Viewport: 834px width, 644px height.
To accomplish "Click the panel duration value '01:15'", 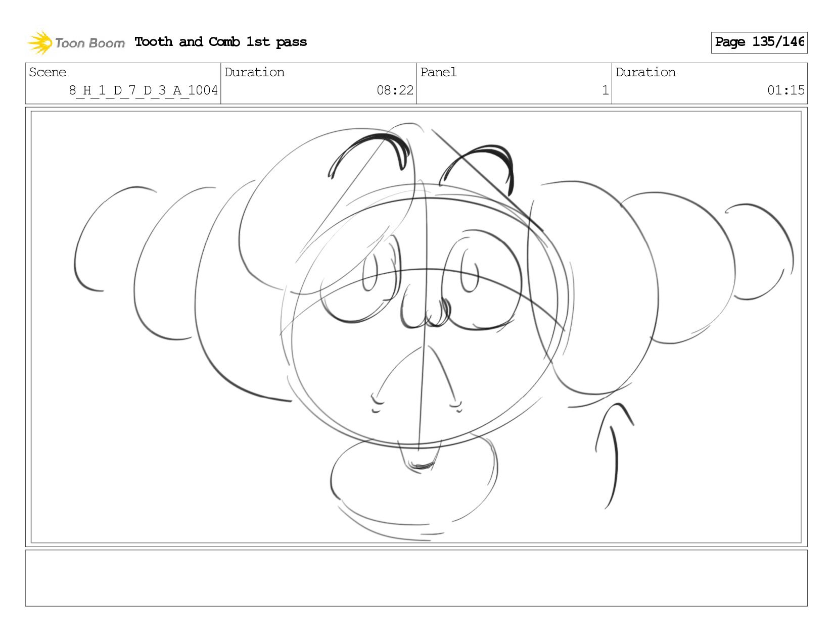I will pyautogui.click(x=785, y=90).
